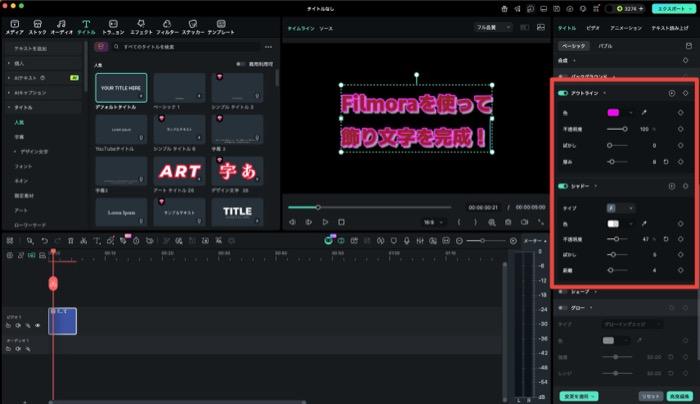
Task: Switch to テキスト読み上げ tab
Action: pyautogui.click(x=670, y=28)
